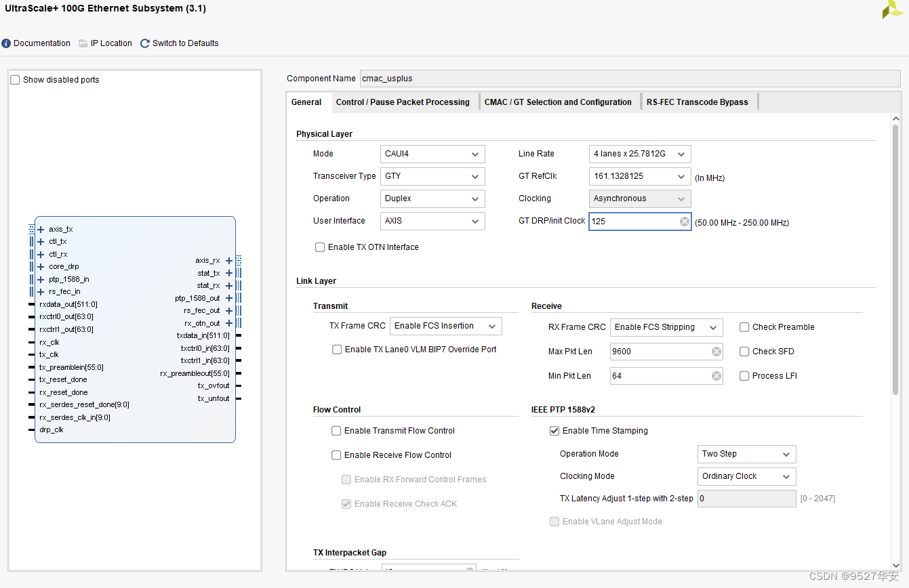Image resolution: width=909 pixels, height=588 pixels.
Task: Open CMAC / GT Selection and Configuration tab
Action: click(558, 102)
